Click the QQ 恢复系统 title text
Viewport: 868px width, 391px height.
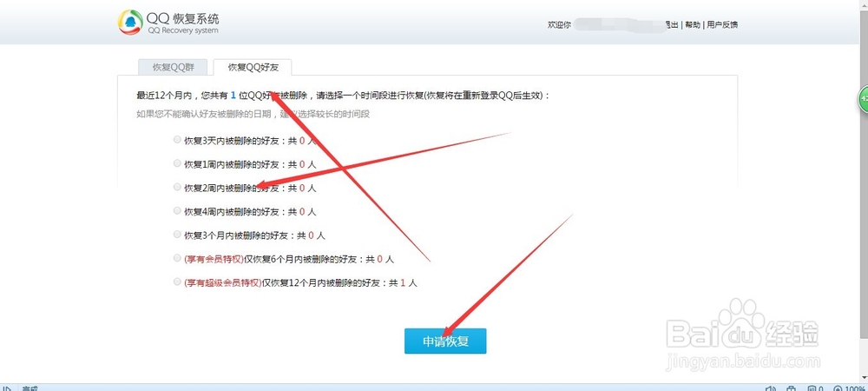(x=182, y=17)
